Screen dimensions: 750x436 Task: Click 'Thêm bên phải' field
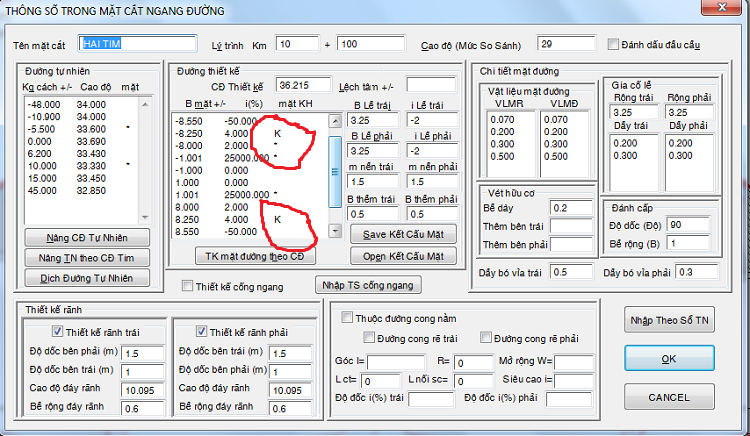(572, 245)
